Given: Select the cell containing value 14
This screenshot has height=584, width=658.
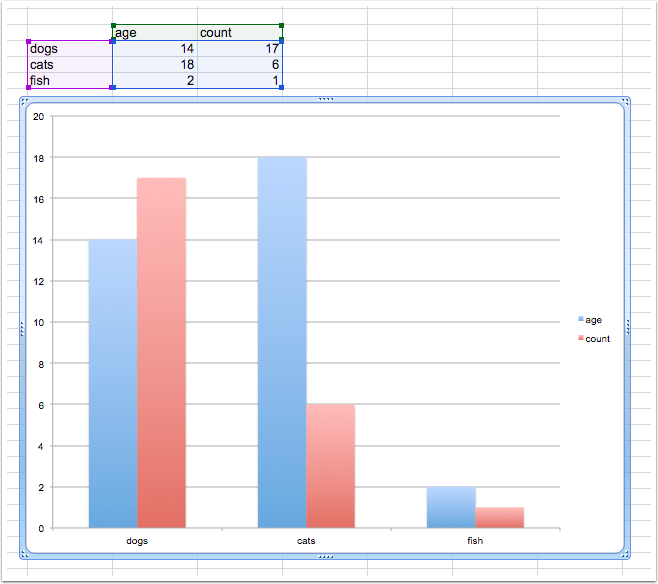Looking at the screenshot, I should 154,48.
